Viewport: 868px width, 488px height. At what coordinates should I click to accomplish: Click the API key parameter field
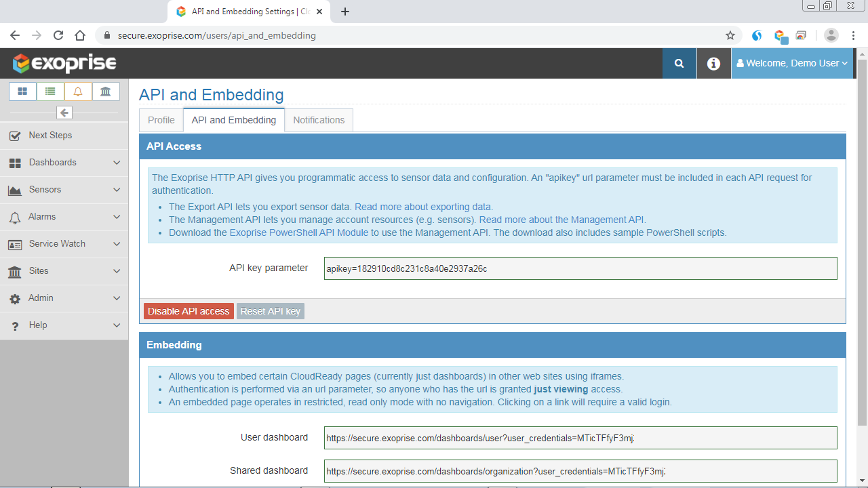pos(580,268)
